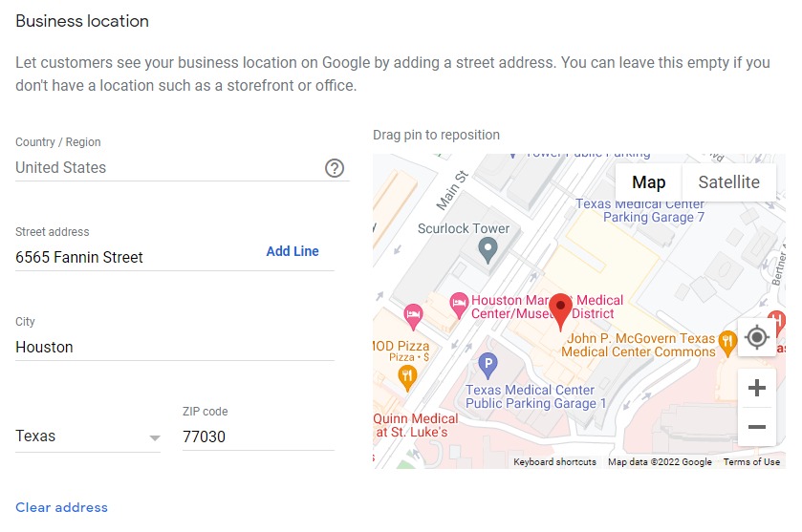Screen dimensions: 802x532
Task: Zoom out with the minus button
Action: tap(757, 427)
